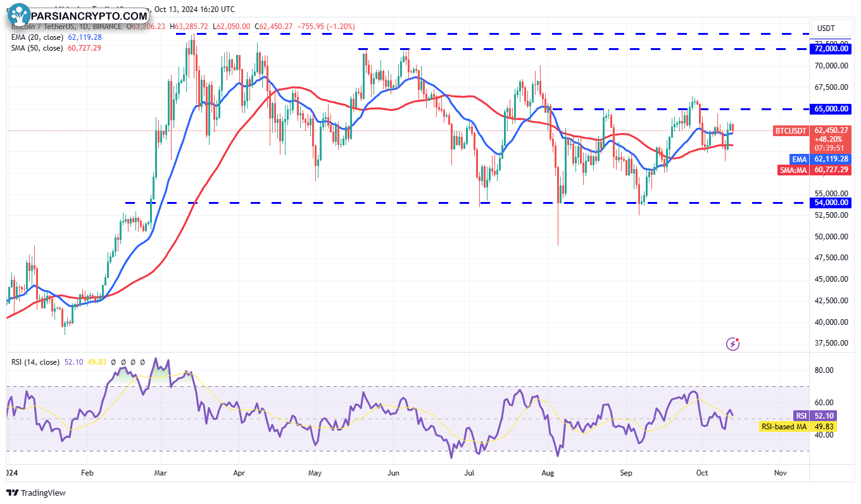861x504 pixels.
Task: Click the 80.00 RSI axis value
Action: (824, 370)
